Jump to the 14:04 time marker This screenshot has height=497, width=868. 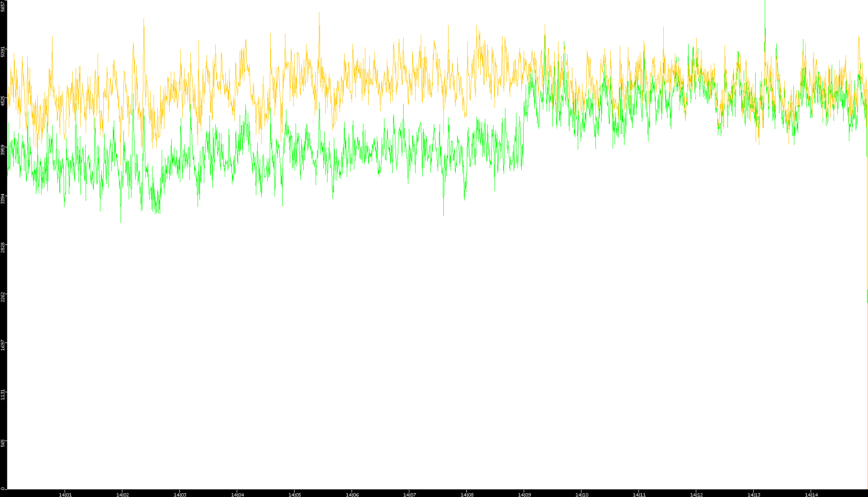[237, 494]
